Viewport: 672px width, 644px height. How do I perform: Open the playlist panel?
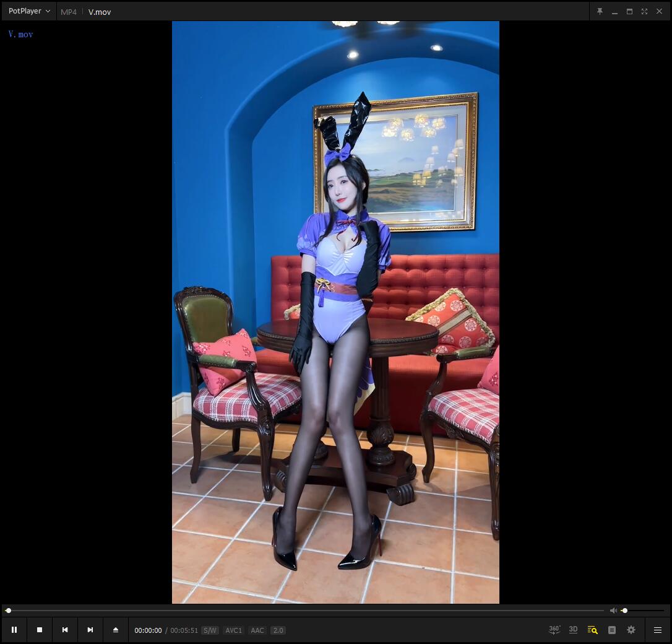tap(612, 629)
